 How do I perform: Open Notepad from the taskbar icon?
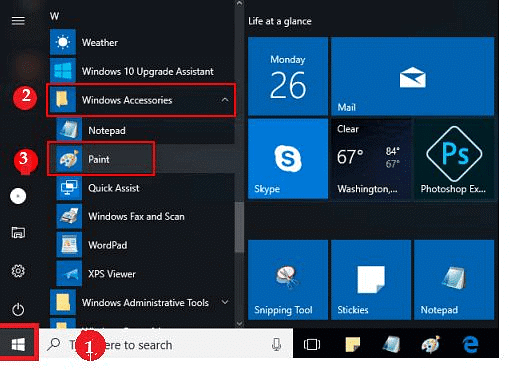(392, 344)
